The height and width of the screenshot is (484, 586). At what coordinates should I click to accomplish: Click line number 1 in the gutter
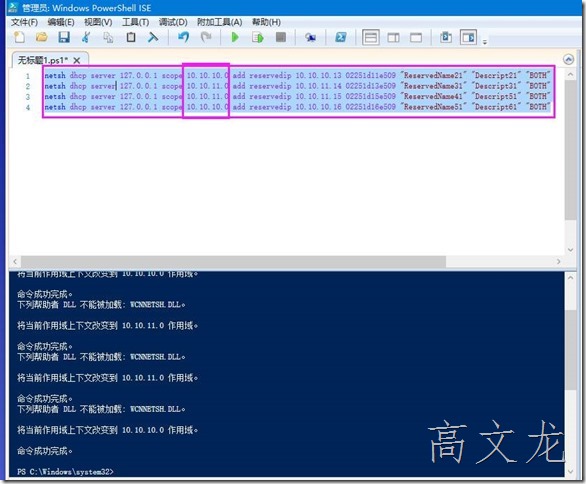click(x=28, y=76)
